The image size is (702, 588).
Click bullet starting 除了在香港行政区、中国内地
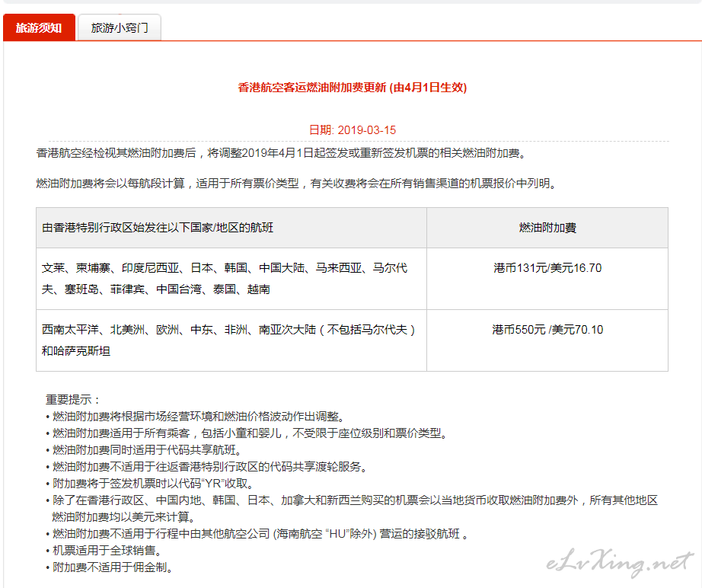click(352, 508)
